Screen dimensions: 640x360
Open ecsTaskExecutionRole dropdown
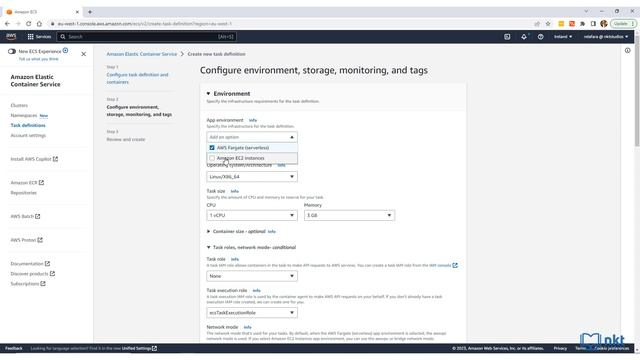click(252, 313)
